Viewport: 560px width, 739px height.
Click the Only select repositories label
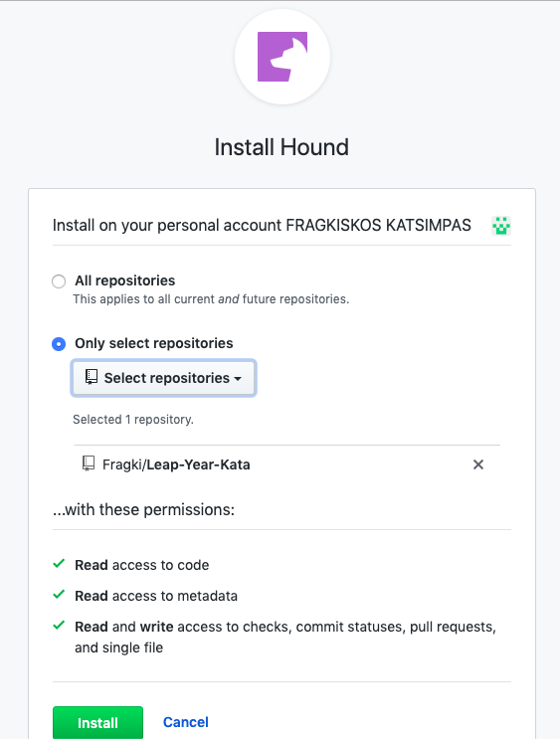[153, 343]
